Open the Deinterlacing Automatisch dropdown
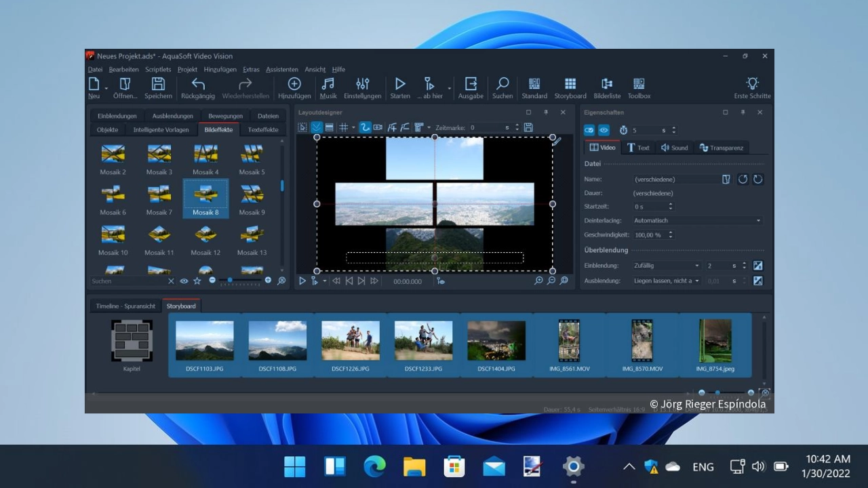 [696, 220]
